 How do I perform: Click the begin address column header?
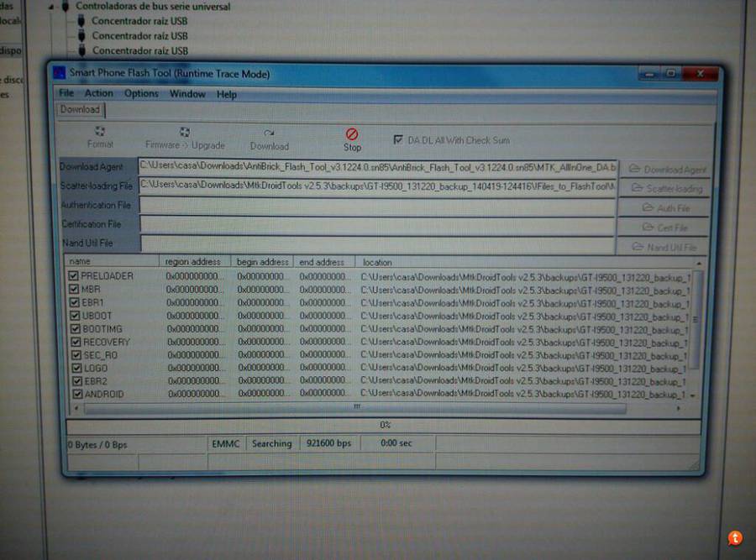pos(262,262)
